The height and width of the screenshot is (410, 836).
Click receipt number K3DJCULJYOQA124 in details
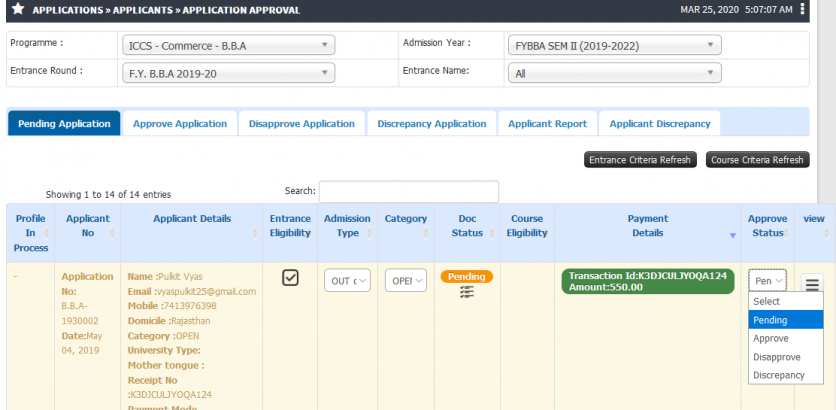171,395
